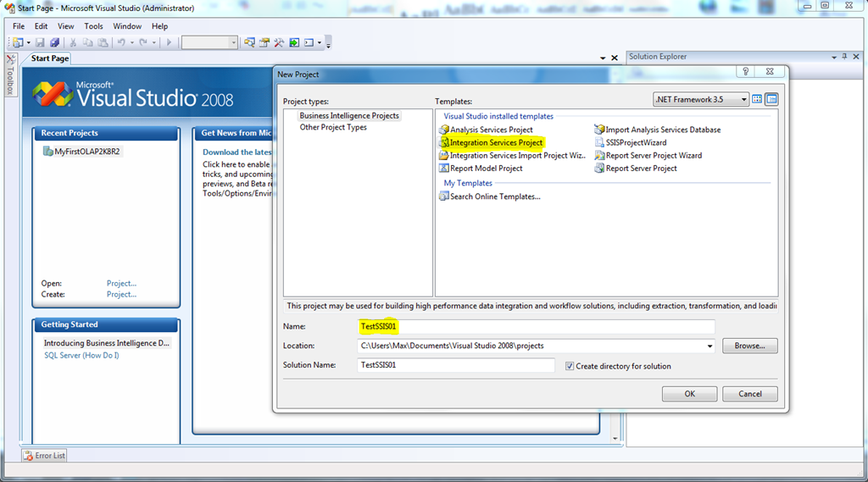Open the Help menu
Screen dimensions: 868x482
coord(160,26)
